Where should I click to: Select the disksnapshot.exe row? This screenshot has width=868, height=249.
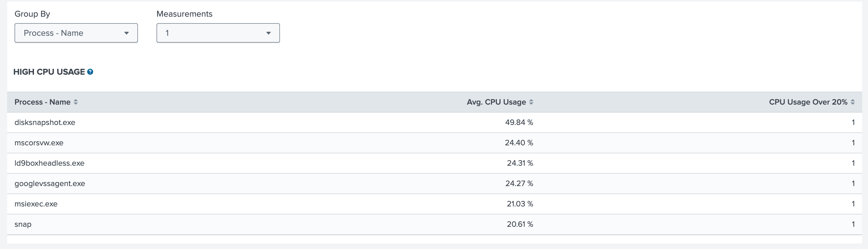pos(45,122)
